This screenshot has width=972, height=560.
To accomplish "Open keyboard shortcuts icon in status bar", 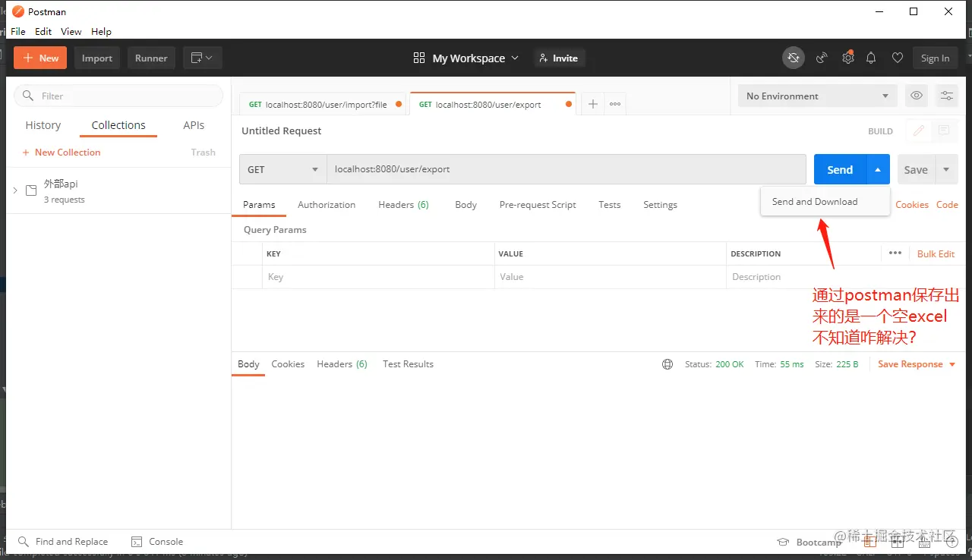I will pyautogui.click(x=925, y=542).
